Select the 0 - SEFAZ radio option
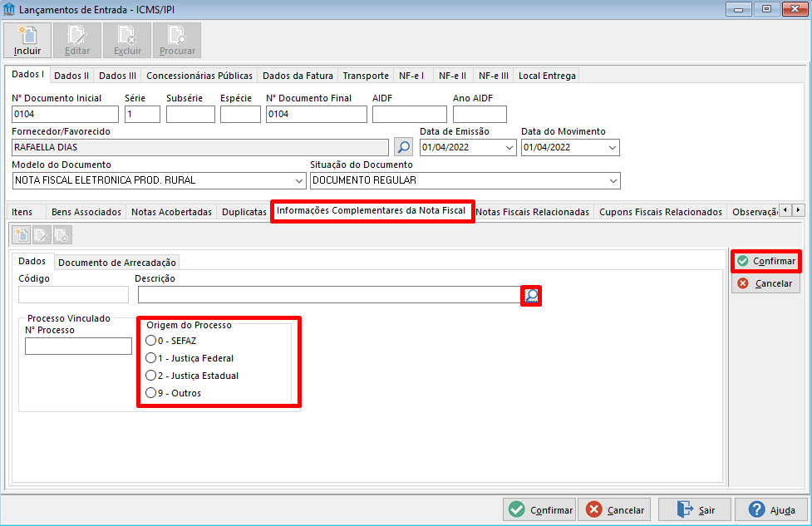This screenshot has width=812, height=526. point(171,341)
